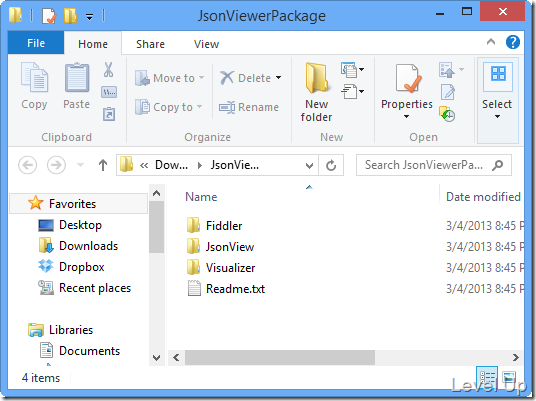Open the address bar history dropdown
The width and height of the screenshot is (536, 401).
click(x=309, y=166)
